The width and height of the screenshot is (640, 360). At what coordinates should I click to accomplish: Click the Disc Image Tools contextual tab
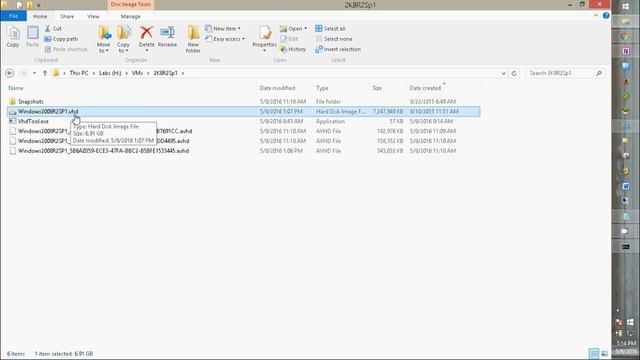131,4
